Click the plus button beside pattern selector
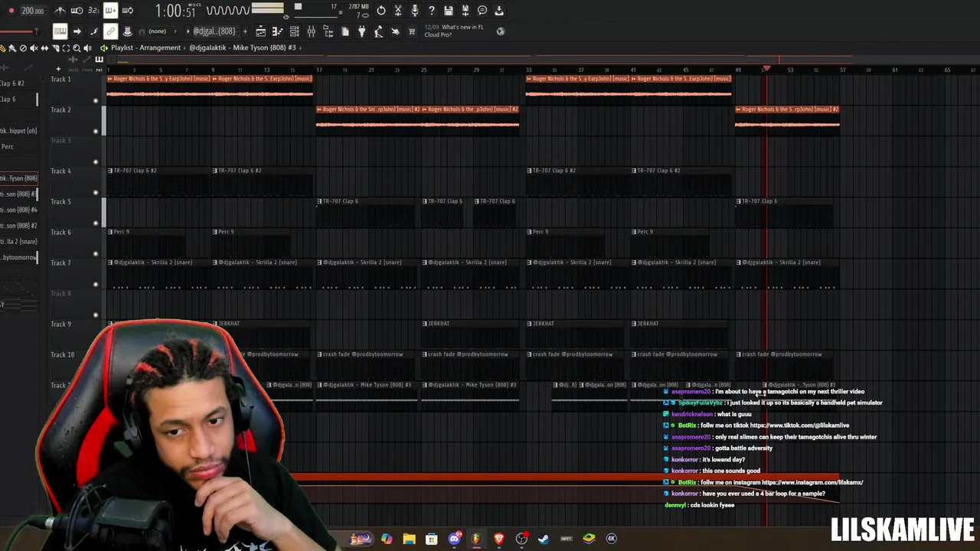The height and width of the screenshot is (551, 980). click(x=245, y=31)
